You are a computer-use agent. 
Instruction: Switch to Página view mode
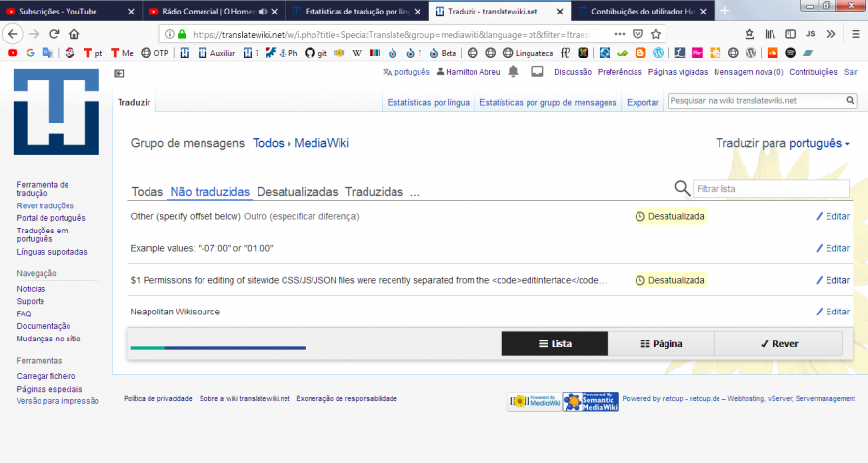tap(661, 344)
